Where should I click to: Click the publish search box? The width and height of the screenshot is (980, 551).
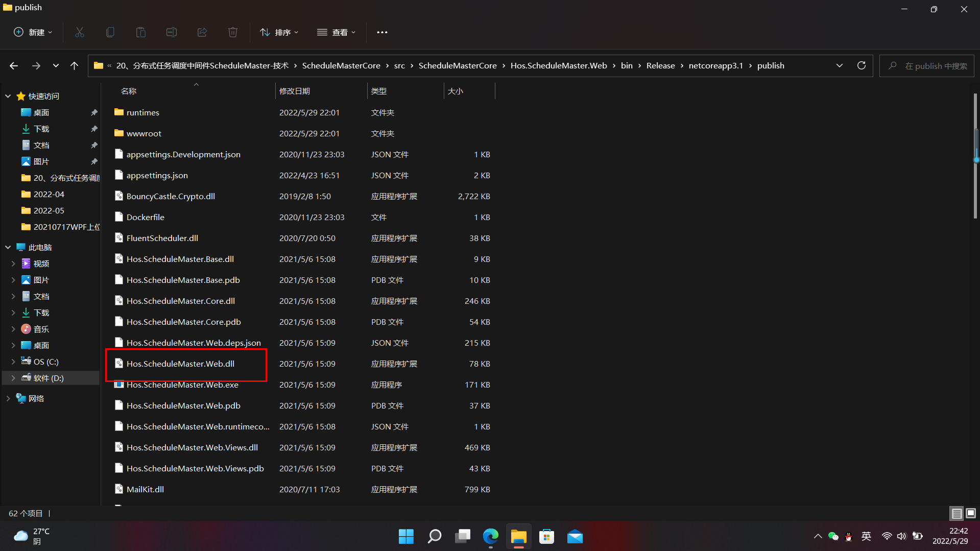click(926, 66)
